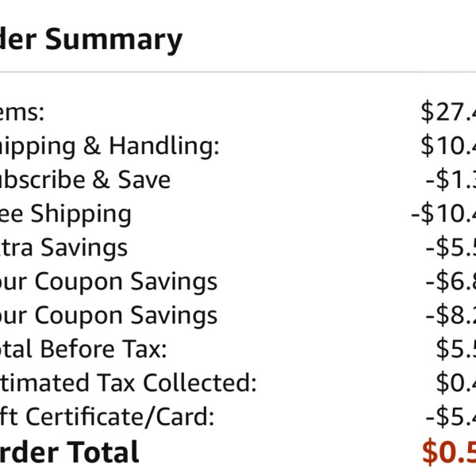Select the Gift Certificate/Card label

click(x=107, y=416)
